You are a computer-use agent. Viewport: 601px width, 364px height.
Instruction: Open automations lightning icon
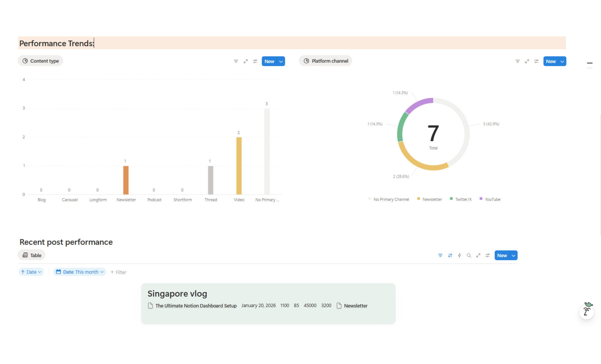tap(459, 255)
